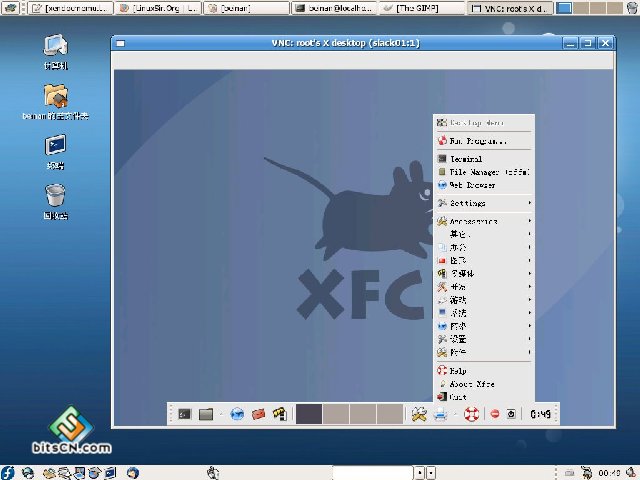Expand the 办公 submenu with document icon

coord(484,247)
